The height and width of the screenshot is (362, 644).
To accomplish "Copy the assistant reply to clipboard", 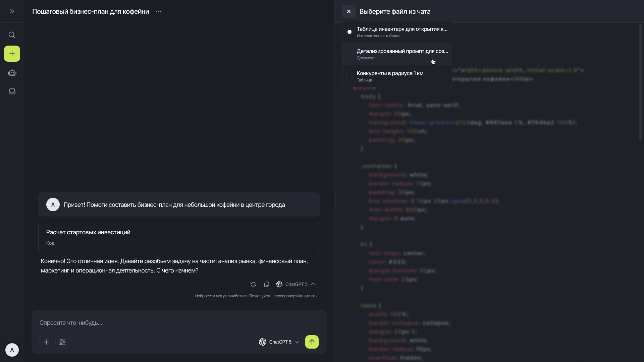I will (x=267, y=284).
